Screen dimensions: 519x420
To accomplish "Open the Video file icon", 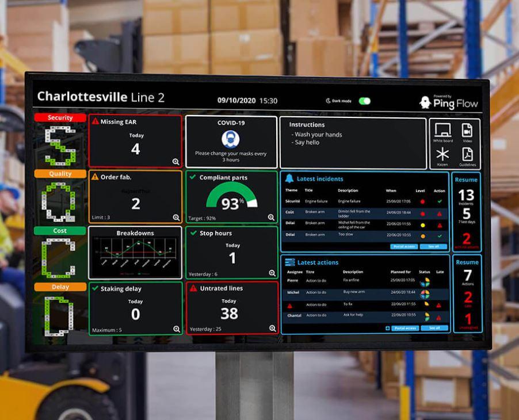I will click(467, 131).
